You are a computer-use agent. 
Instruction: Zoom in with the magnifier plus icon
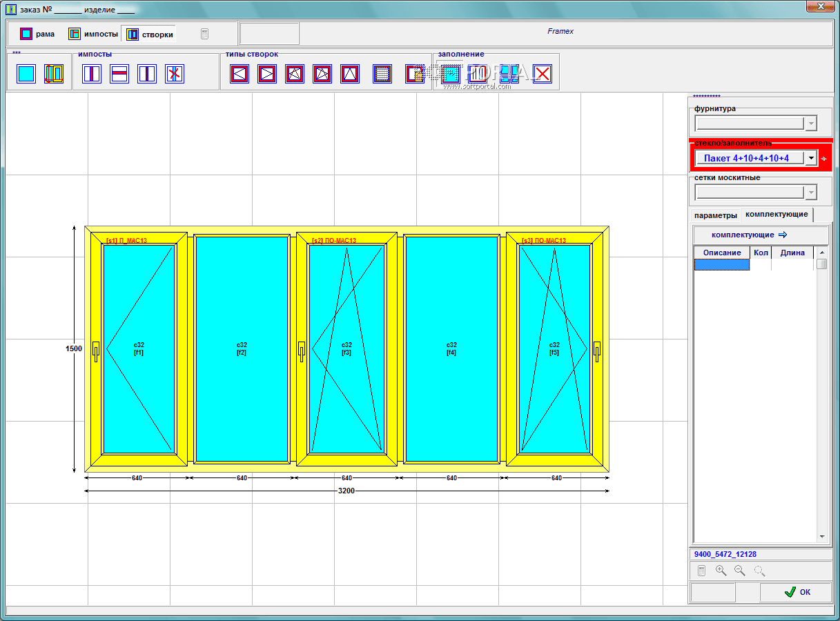click(721, 571)
